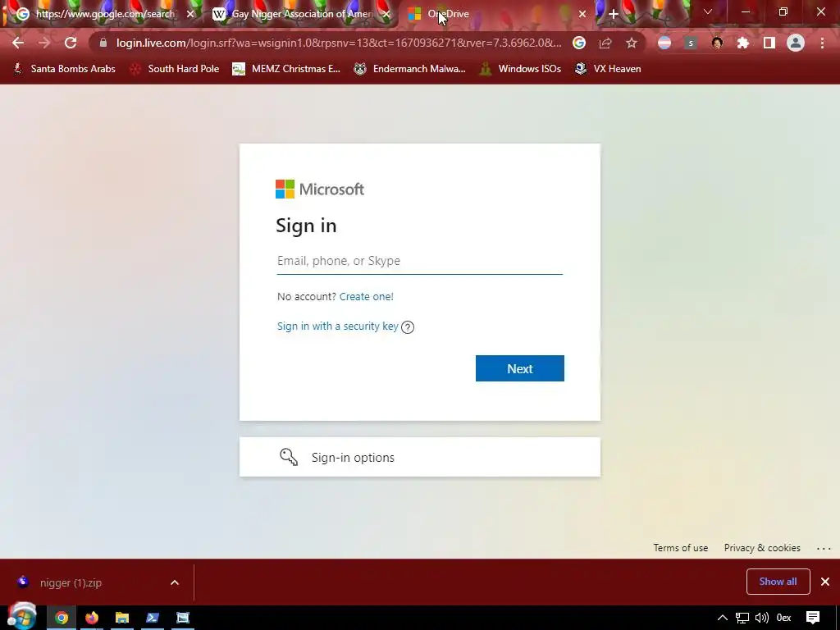Open the Chrome profile avatar
This screenshot has width=840, height=630.
[796, 43]
